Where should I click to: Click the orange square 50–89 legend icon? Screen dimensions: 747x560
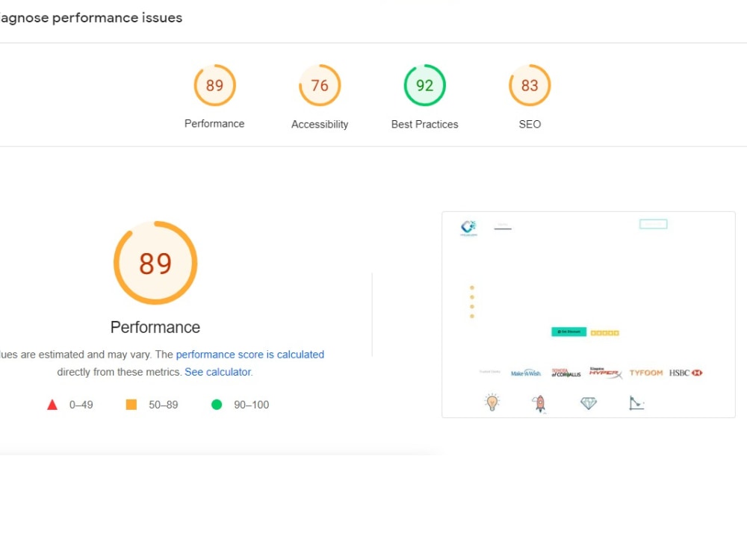click(131, 405)
